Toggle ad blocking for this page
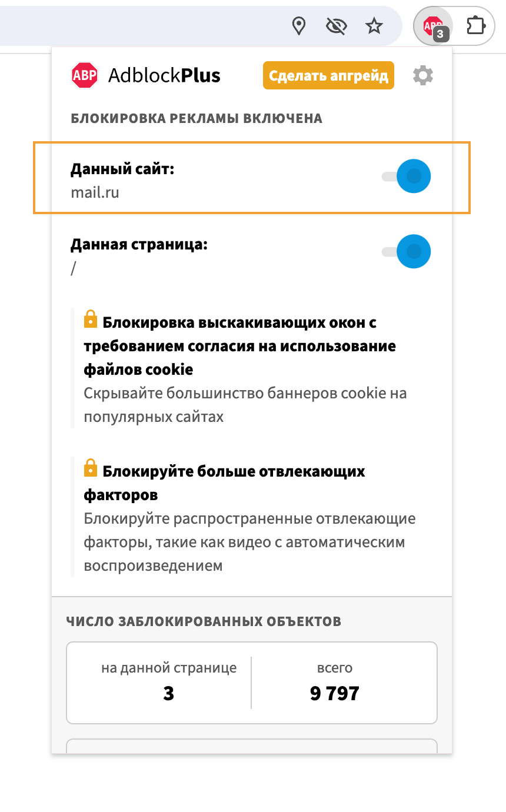The width and height of the screenshot is (506, 812). click(407, 252)
